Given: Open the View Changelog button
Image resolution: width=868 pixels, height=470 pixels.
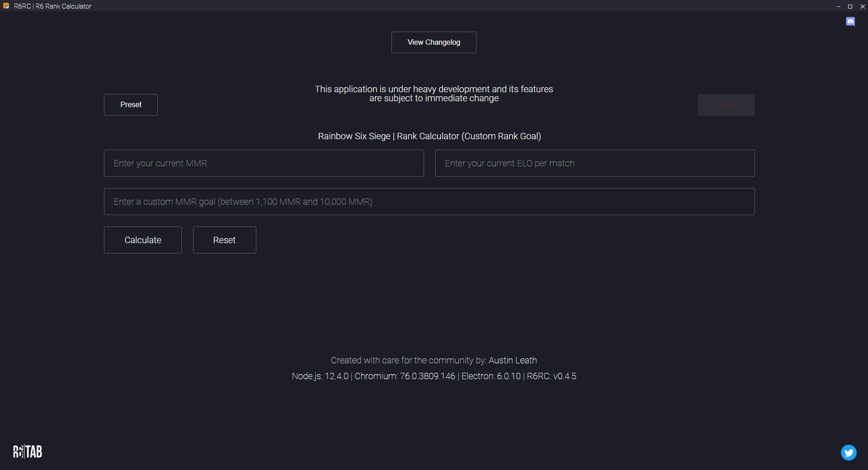Looking at the screenshot, I should 434,42.
